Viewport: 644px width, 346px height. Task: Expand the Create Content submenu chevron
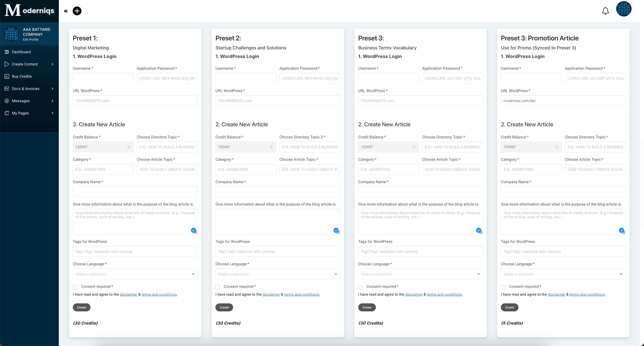(x=53, y=64)
